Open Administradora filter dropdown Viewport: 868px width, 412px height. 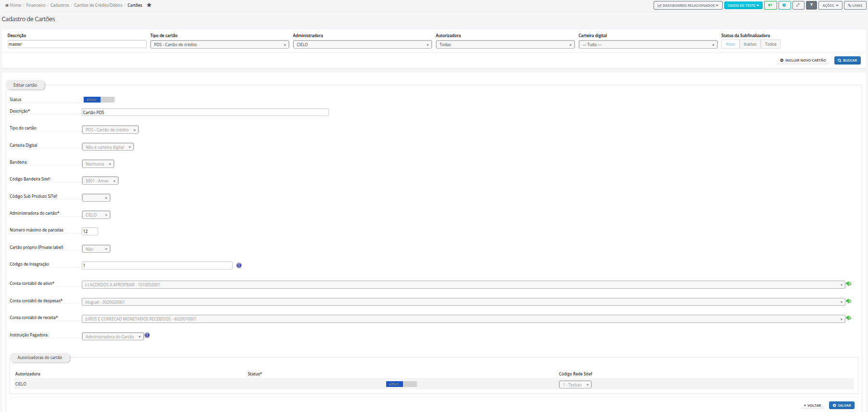click(363, 45)
